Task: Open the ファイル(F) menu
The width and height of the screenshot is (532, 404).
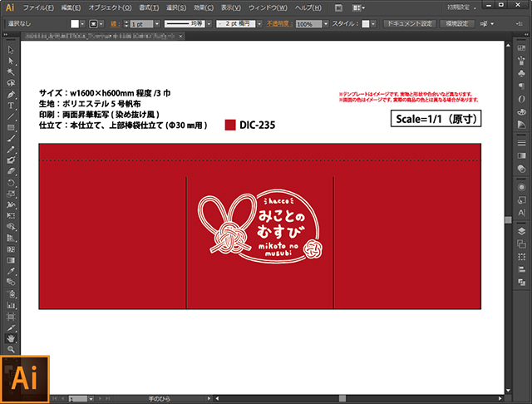Action: (38, 7)
